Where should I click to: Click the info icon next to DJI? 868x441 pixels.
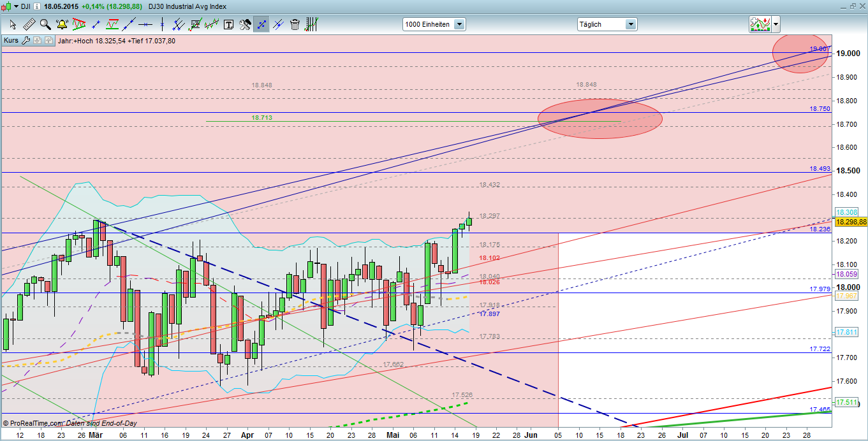37,6
